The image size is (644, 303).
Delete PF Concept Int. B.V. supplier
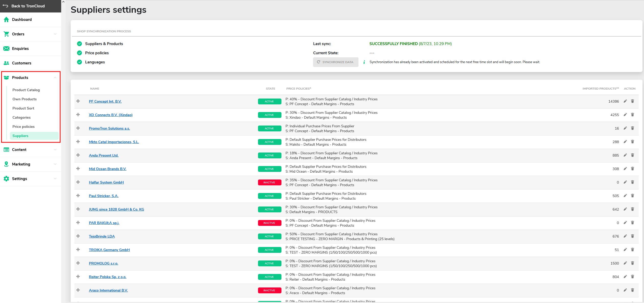tap(633, 101)
